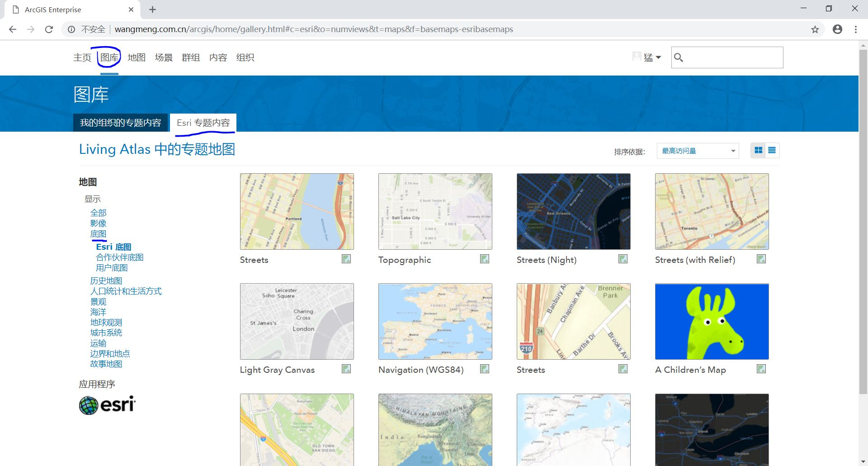Bookmark this page with star icon

click(x=815, y=29)
